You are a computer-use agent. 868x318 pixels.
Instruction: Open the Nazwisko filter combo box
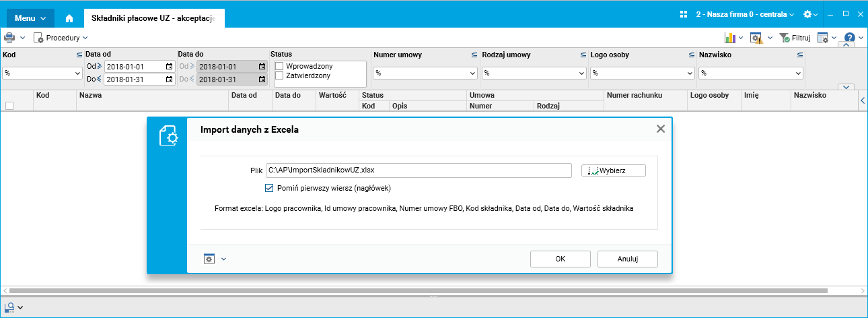pyautogui.click(x=751, y=73)
